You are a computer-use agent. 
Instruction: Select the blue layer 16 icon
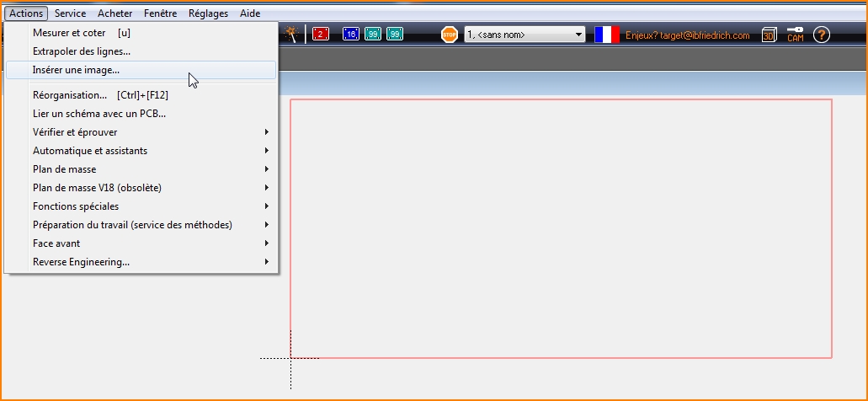pyautogui.click(x=351, y=35)
